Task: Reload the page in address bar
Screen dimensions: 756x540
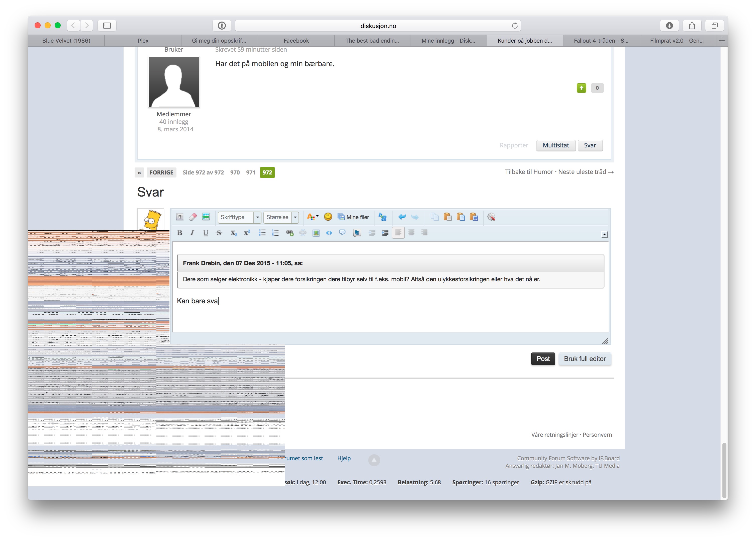Action: (514, 26)
